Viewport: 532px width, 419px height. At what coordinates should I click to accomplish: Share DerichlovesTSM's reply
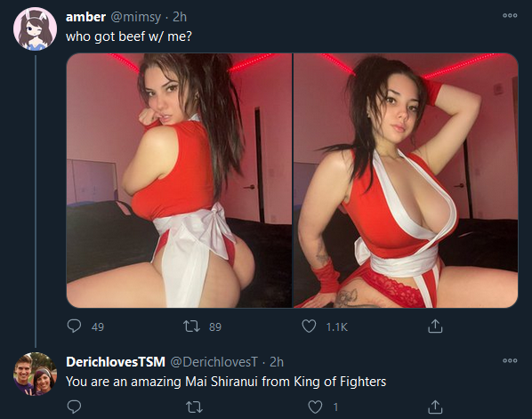point(435,407)
